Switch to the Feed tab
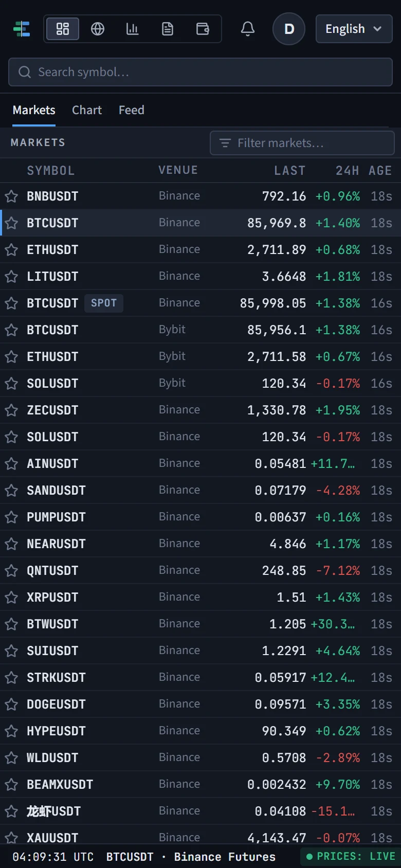Viewport: 401px width, 868px height. tap(132, 110)
